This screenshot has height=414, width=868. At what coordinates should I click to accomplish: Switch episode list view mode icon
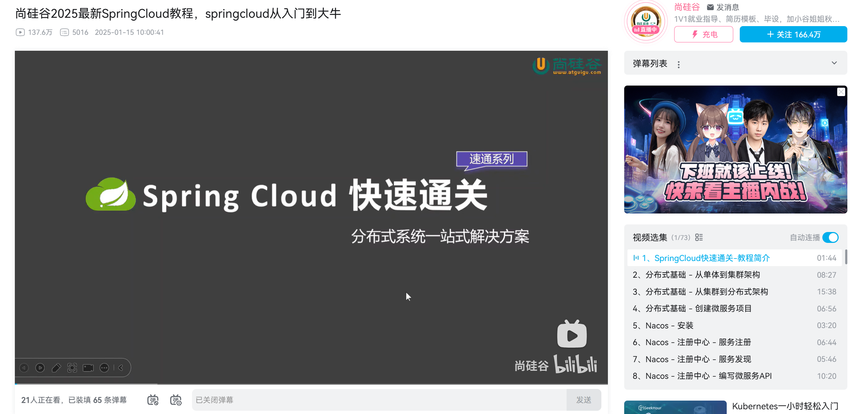click(x=699, y=237)
